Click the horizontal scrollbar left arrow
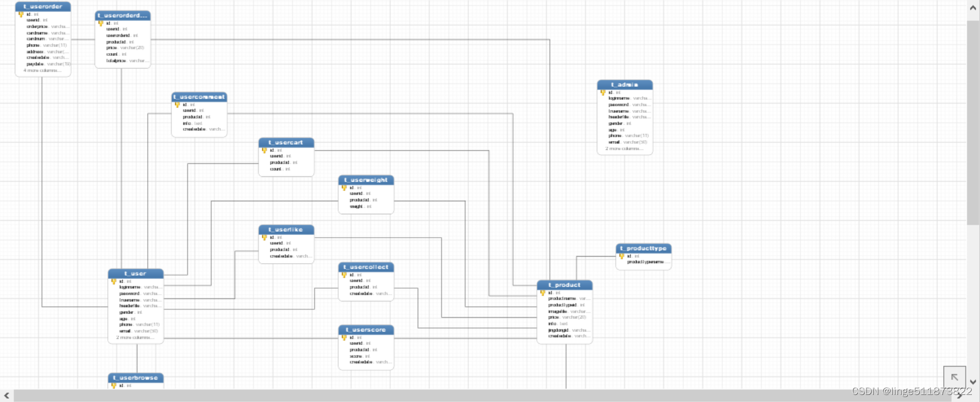Screen dimensions: 980x402 click(7, 396)
